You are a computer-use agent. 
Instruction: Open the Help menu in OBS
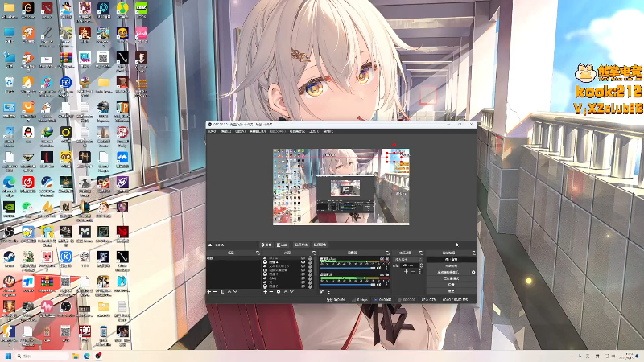pos(328,131)
